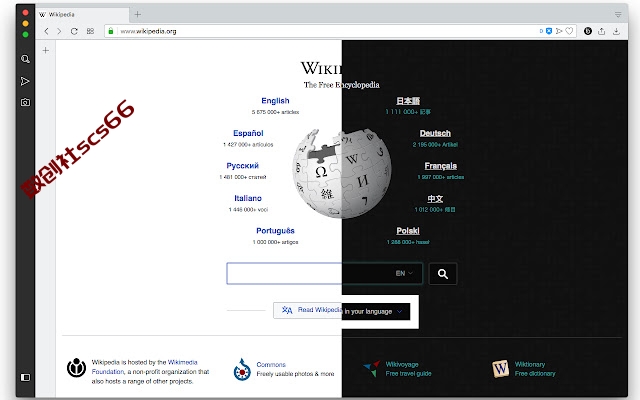Open the snapshot camera icon in sidebar

pos(25,102)
